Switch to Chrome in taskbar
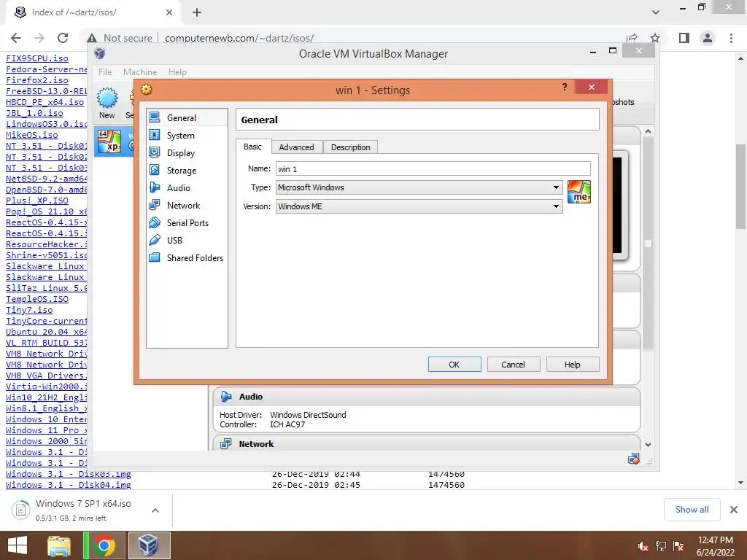The height and width of the screenshot is (560, 747). pyautogui.click(x=104, y=545)
